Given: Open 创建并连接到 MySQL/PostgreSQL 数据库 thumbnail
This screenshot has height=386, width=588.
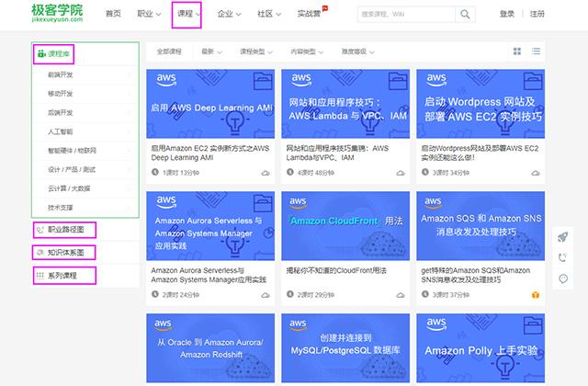Looking at the screenshot, I should coord(345,348).
